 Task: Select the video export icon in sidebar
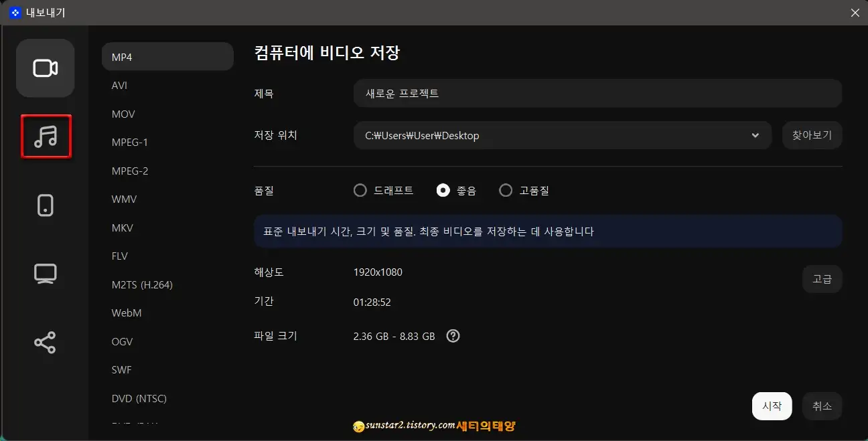[x=45, y=68]
